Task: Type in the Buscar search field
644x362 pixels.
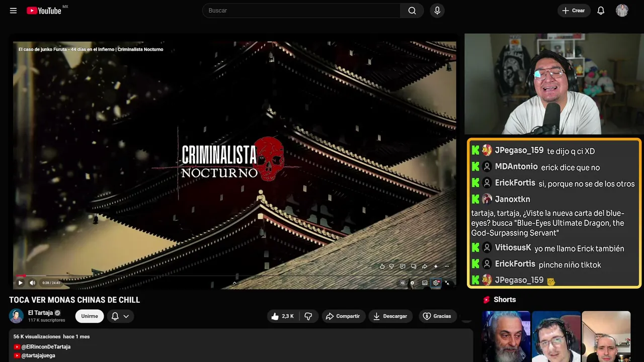Action: click(301, 11)
